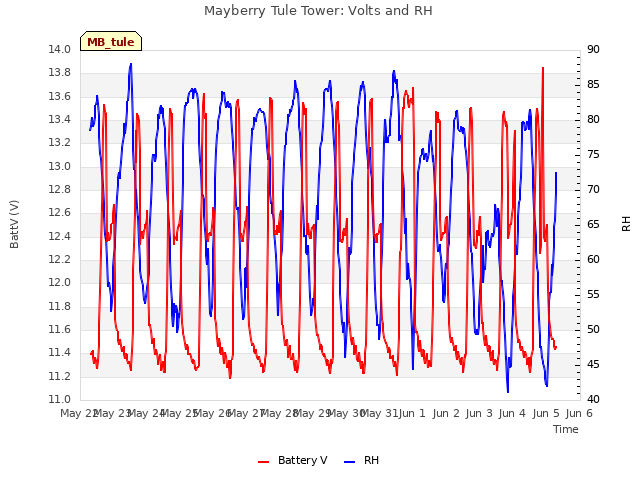Screen dimensions: 640x480
Task: Click the tallest red voltage spike on Jun 5
Action: tap(542, 69)
